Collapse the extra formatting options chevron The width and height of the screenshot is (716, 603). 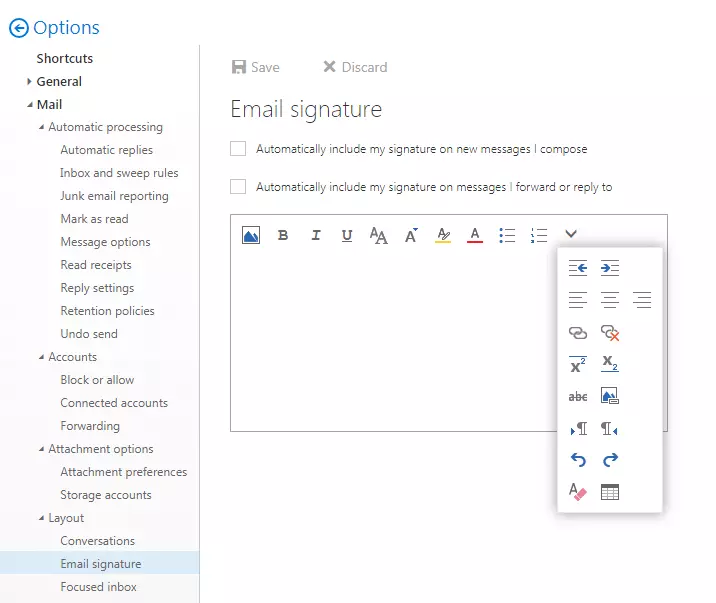tap(571, 234)
